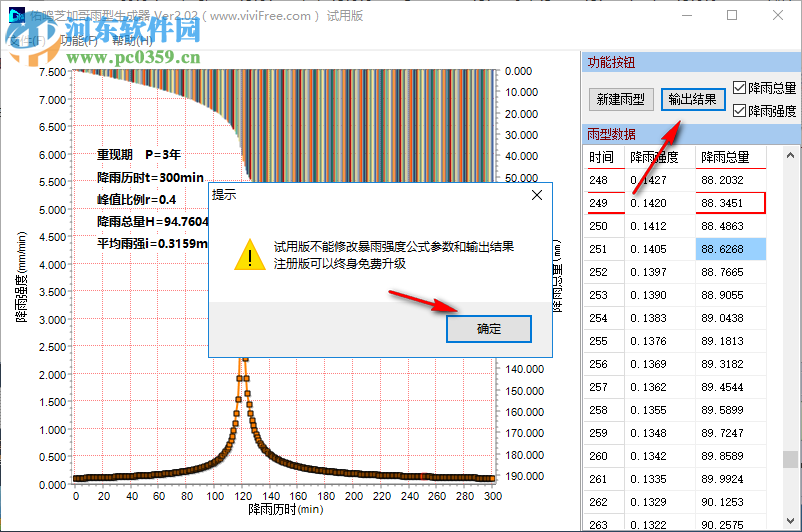Close the main application window

777,15
